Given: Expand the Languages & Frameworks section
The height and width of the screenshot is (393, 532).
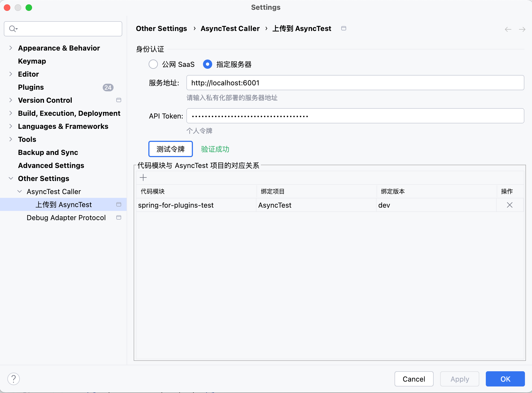Looking at the screenshot, I should tap(11, 126).
